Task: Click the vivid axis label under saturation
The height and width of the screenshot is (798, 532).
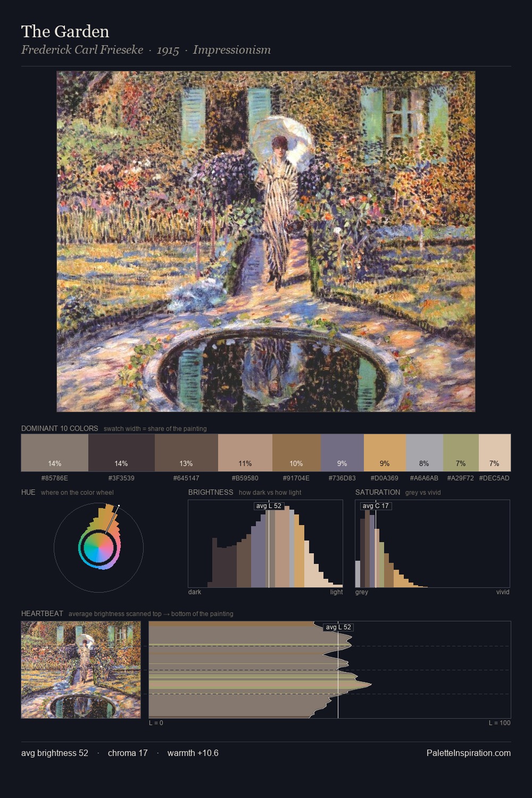Action: [x=503, y=592]
